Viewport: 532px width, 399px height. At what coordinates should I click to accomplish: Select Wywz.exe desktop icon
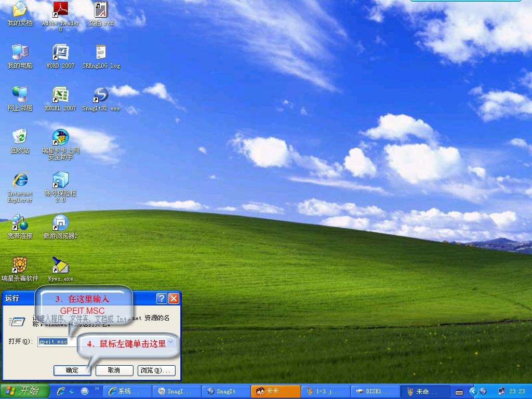coord(60,270)
